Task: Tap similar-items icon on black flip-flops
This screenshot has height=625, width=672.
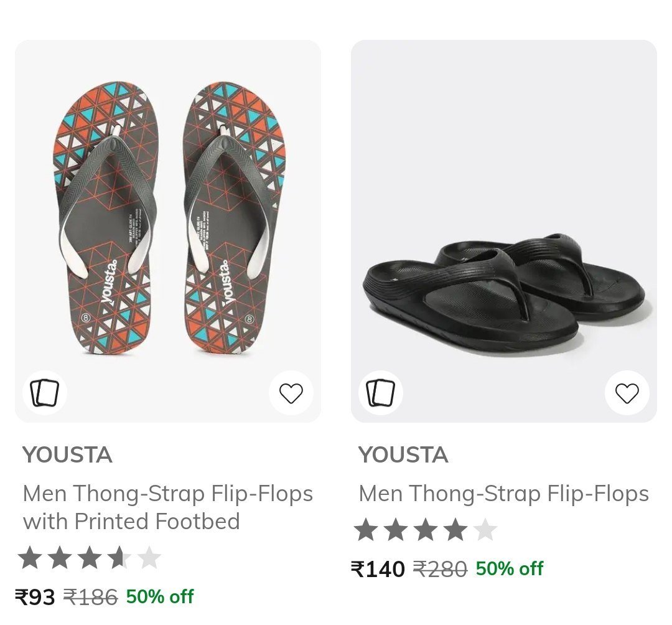Action: point(381,393)
